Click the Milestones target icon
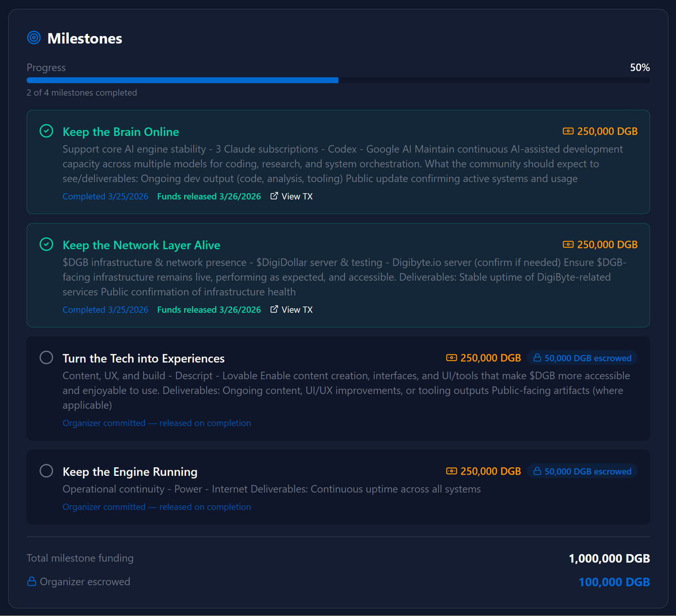The image size is (676, 616). coord(33,38)
